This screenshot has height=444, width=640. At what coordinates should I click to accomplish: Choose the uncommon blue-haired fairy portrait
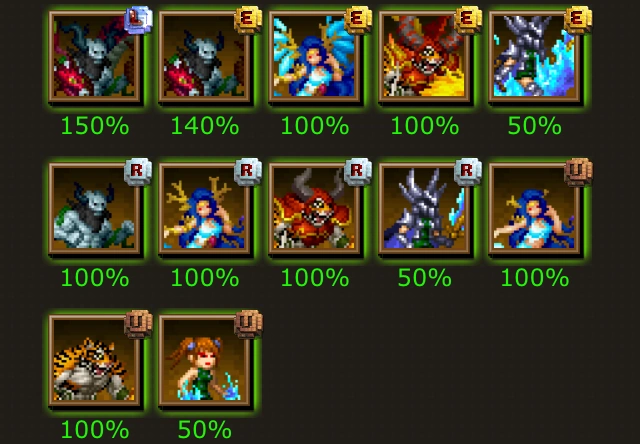(x=534, y=209)
